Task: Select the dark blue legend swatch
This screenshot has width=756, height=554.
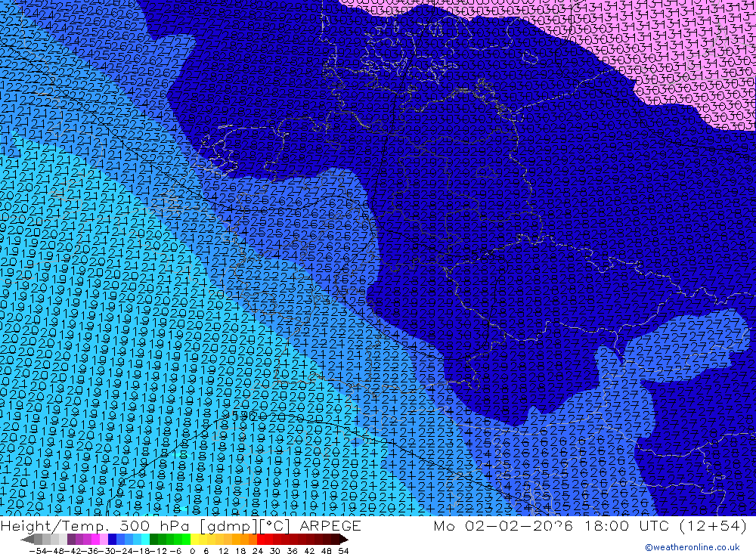Action: [113, 539]
